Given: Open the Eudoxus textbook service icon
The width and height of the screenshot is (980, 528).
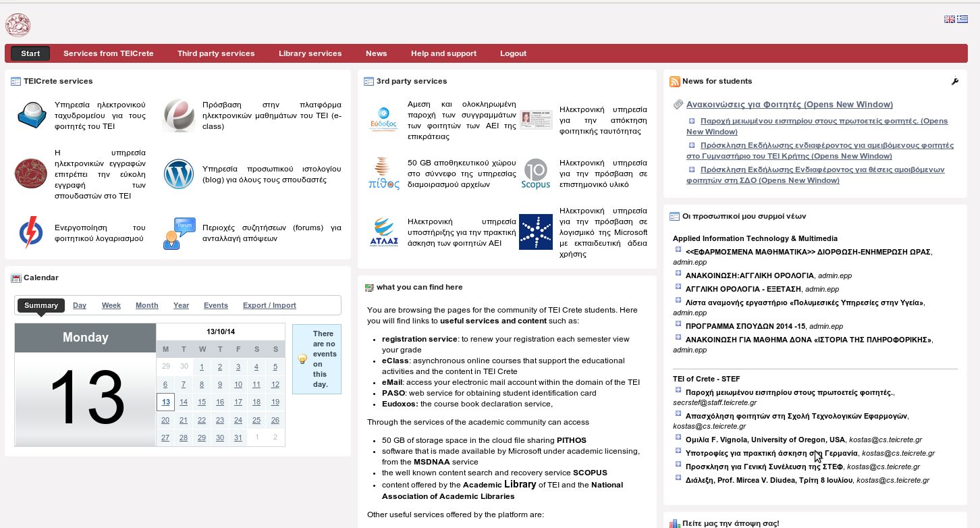Looking at the screenshot, I should (x=383, y=120).
